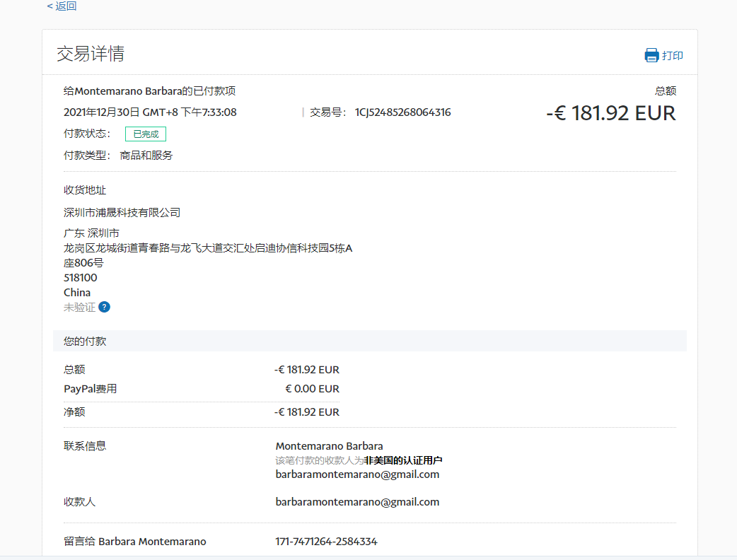Click the blue question mark help icon
This screenshot has width=737, height=560.
[x=104, y=307]
